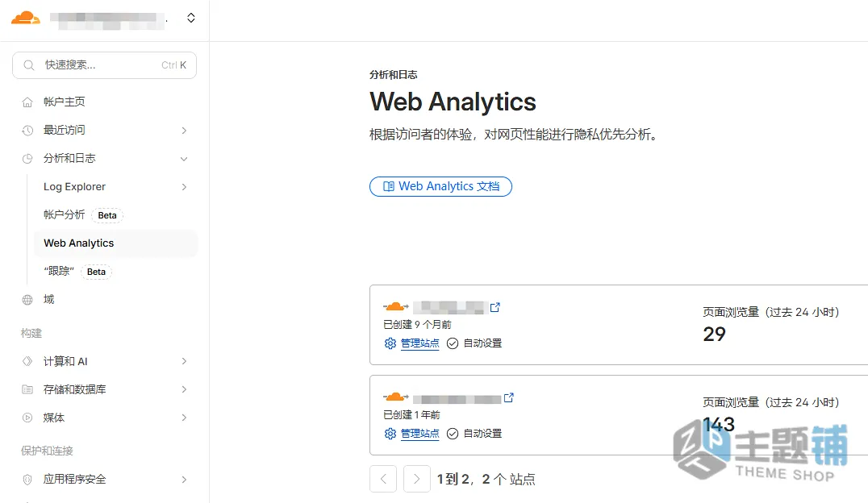This screenshot has height=503, width=868.
Task: Open external link of 1 年前 site
Action: 509,397
